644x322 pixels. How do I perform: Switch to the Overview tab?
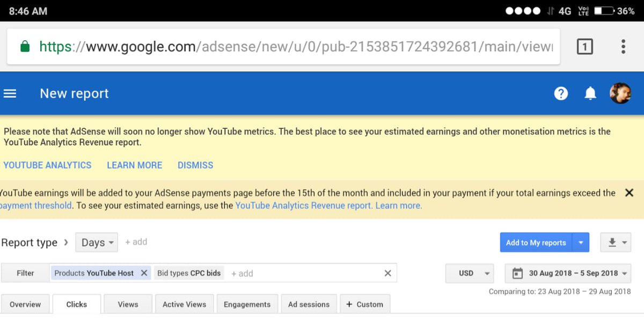point(25,304)
